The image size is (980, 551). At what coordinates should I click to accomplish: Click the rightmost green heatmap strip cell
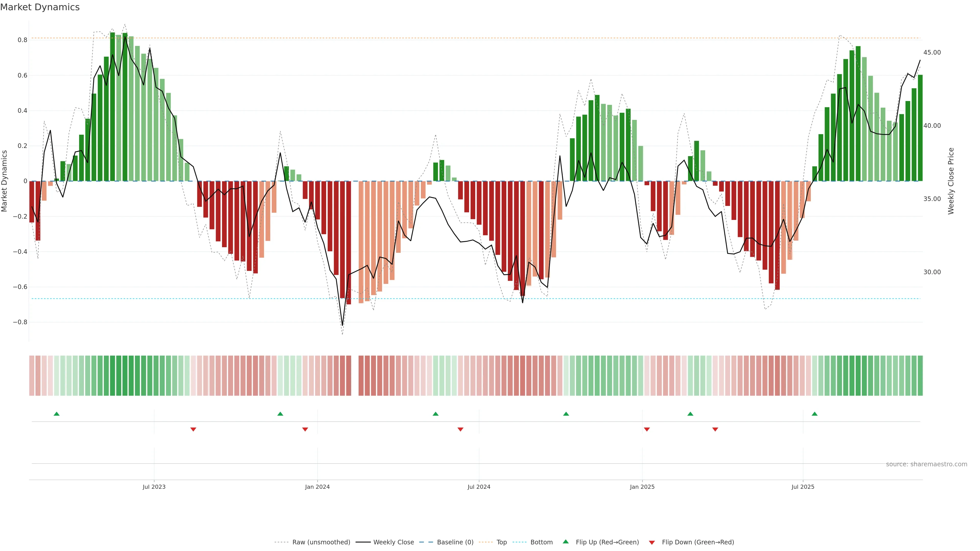(x=920, y=376)
